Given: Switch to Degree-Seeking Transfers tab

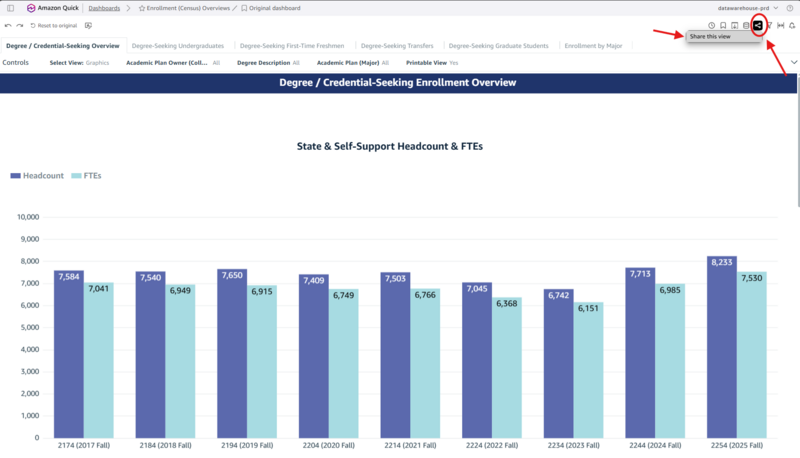Looking at the screenshot, I should 397,45.
